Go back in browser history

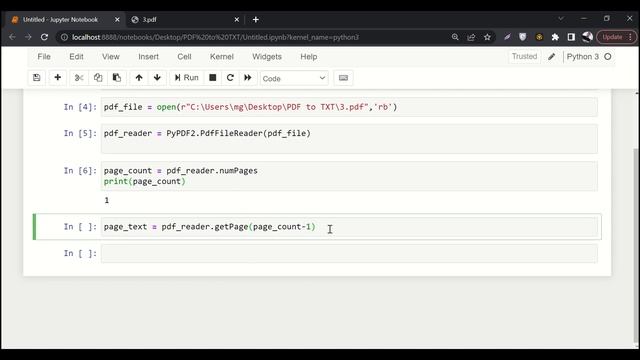coord(12,37)
